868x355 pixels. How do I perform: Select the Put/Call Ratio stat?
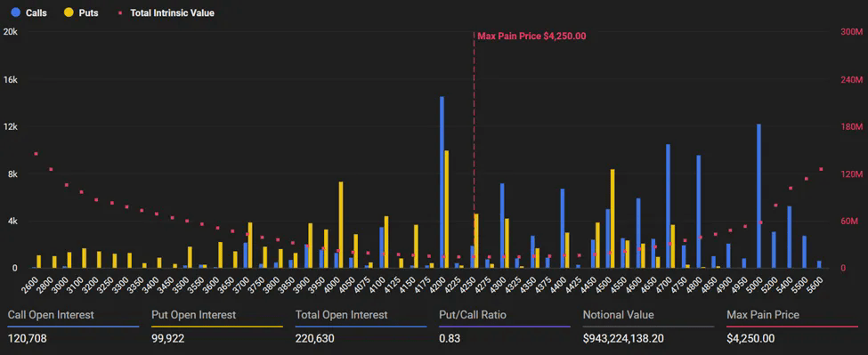pos(504,327)
